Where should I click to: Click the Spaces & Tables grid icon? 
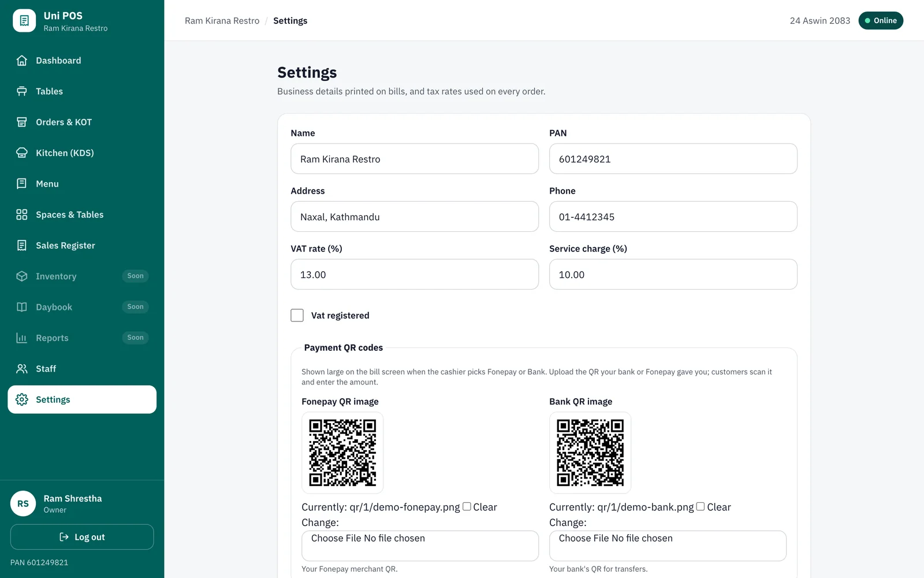click(x=22, y=214)
